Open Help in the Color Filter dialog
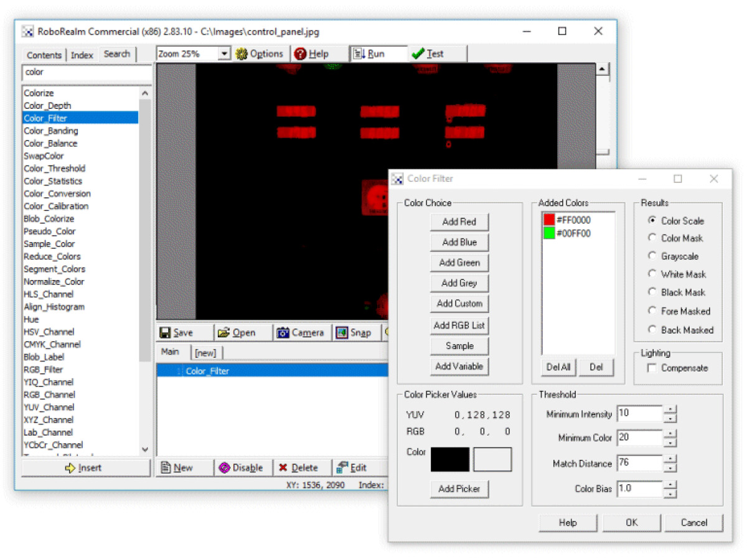 point(568,523)
